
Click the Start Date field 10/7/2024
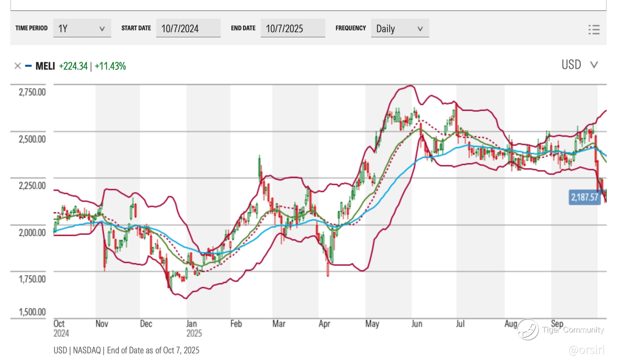(188, 28)
